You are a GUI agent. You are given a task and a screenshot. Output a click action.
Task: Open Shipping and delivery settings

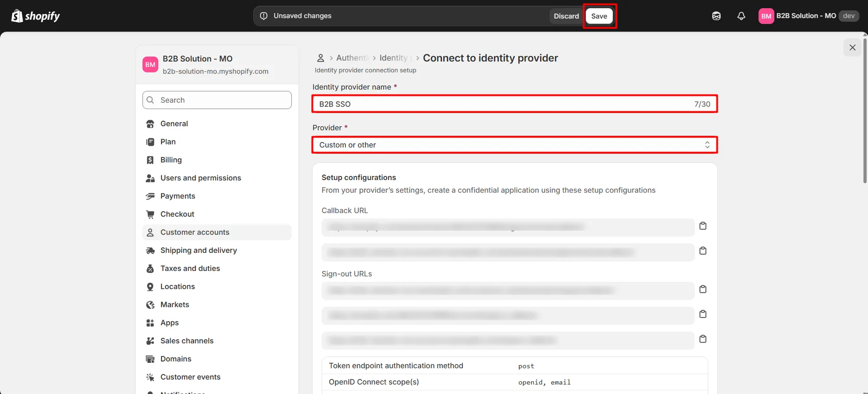tap(217, 250)
